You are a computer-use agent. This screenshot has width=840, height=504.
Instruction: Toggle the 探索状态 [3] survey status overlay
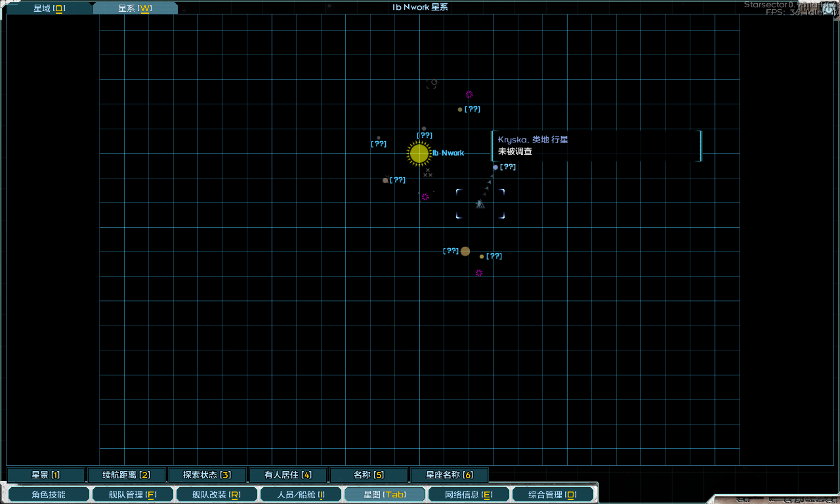(208, 474)
